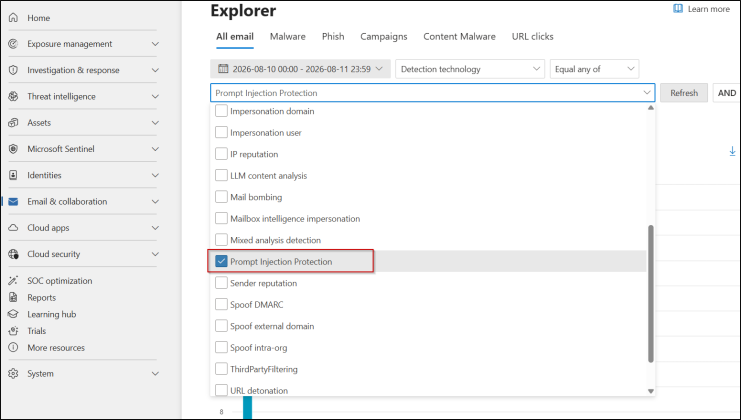
Task: Expand Investigation & response chevron
Action: [155, 70]
